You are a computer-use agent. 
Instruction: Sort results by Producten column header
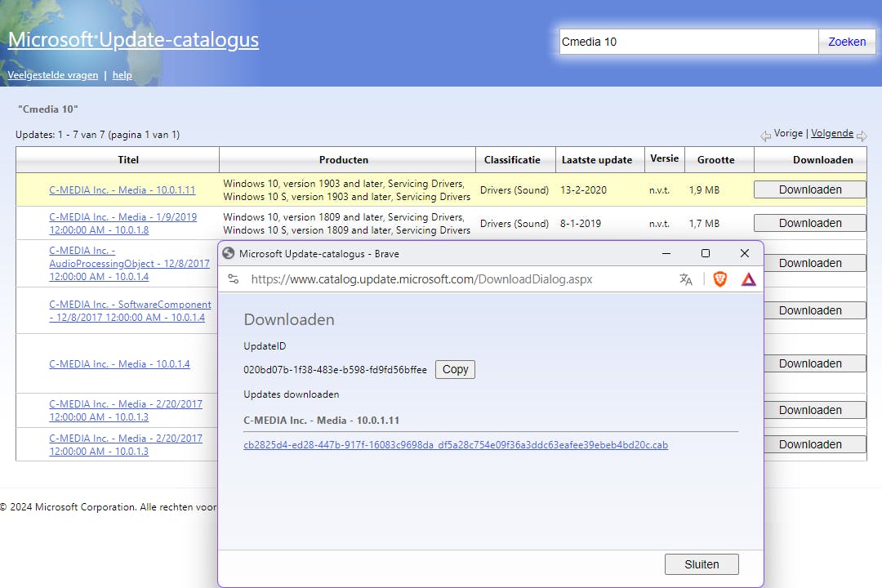tap(344, 160)
